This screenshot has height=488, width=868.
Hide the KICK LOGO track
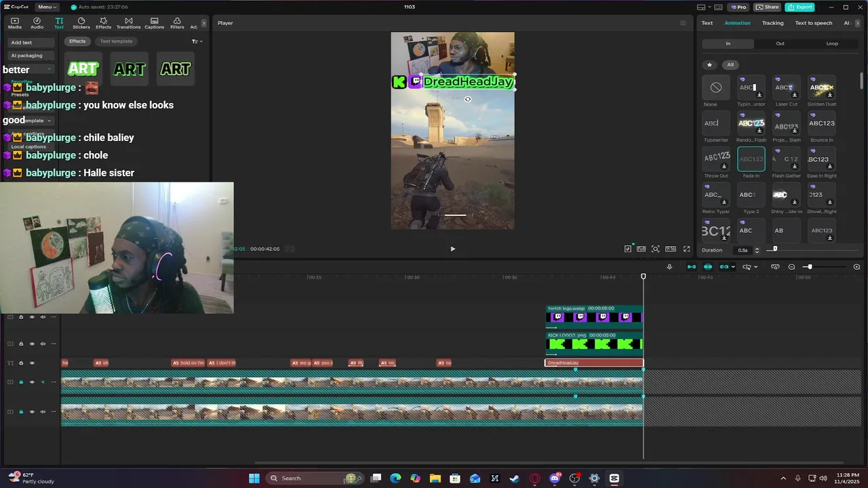pyautogui.click(x=31, y=344)
